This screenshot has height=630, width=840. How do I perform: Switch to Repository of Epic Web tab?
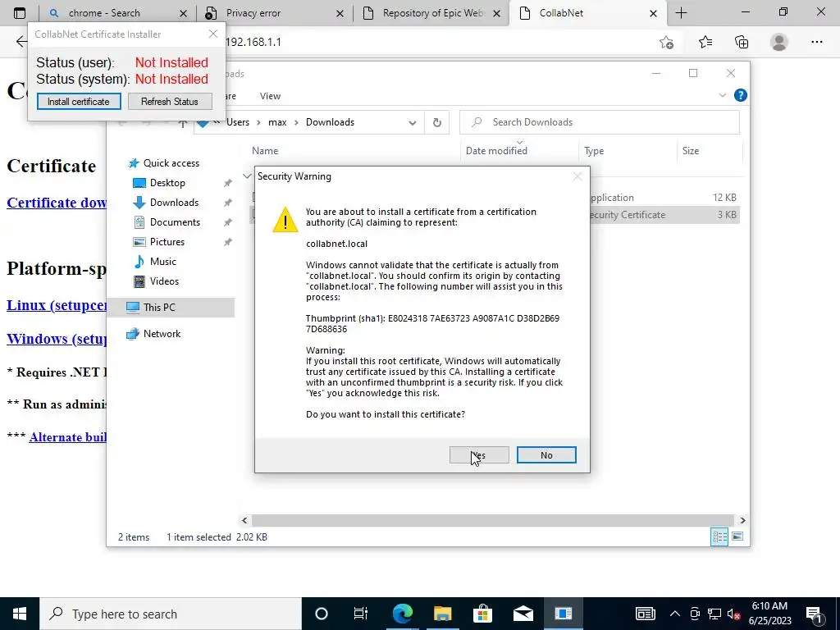pyautogui.click(x=431, y=13)
